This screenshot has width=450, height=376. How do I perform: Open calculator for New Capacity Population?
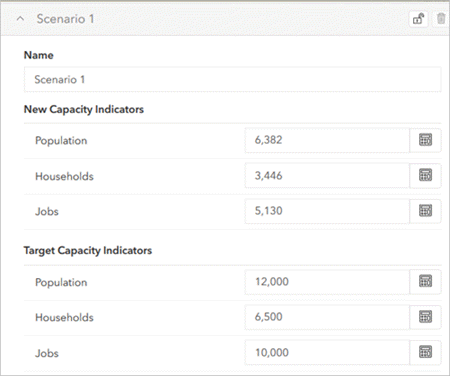[425, 140]
